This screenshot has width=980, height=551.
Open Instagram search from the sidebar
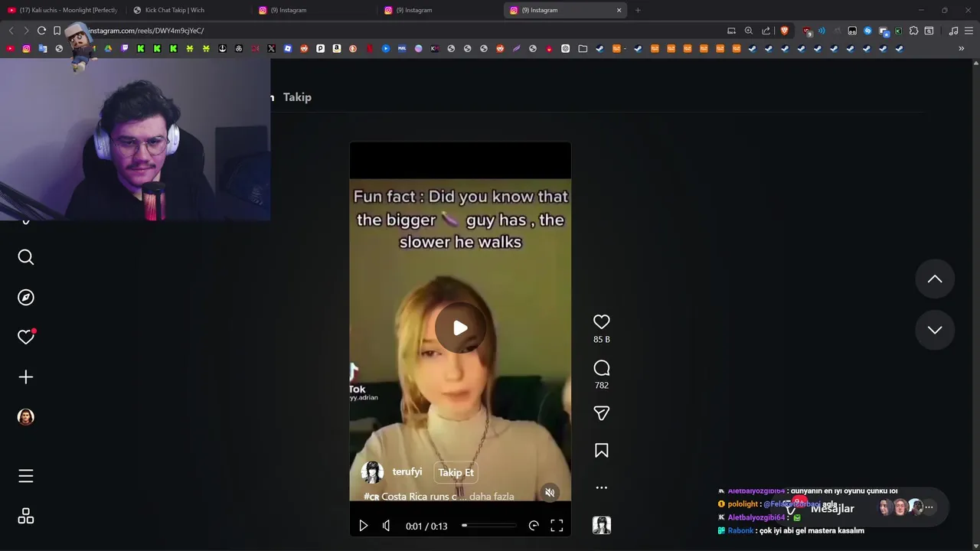tap(26, 257)
